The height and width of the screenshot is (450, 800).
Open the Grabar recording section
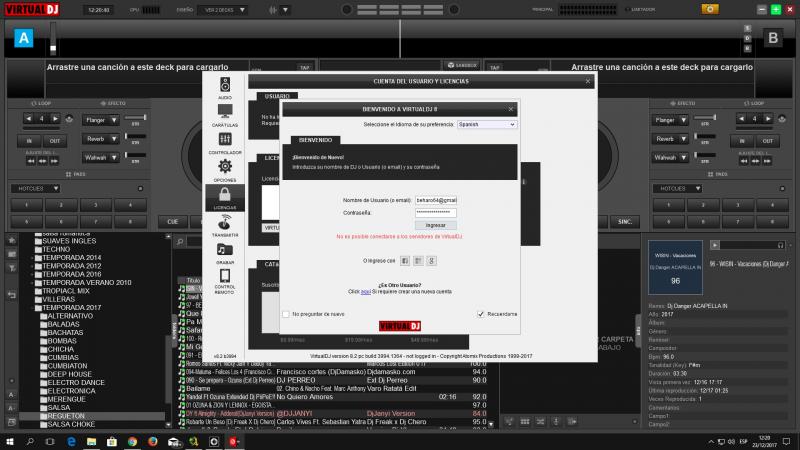pos(225,253)
